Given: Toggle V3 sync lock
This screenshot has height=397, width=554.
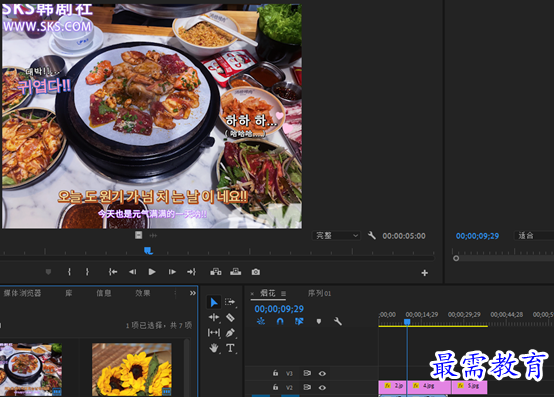Looking at the screenshot, I should [x=307, y=373].
